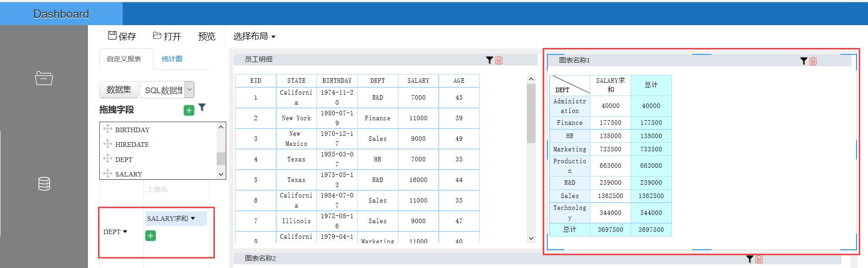
Task: Click the filter icon of 员工明细 panel
Action: (x=489, y=60)
